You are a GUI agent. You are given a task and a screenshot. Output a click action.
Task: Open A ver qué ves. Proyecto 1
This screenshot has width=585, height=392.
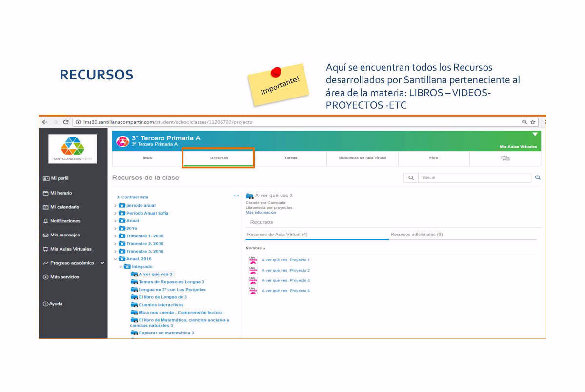[x=286, y=260]
